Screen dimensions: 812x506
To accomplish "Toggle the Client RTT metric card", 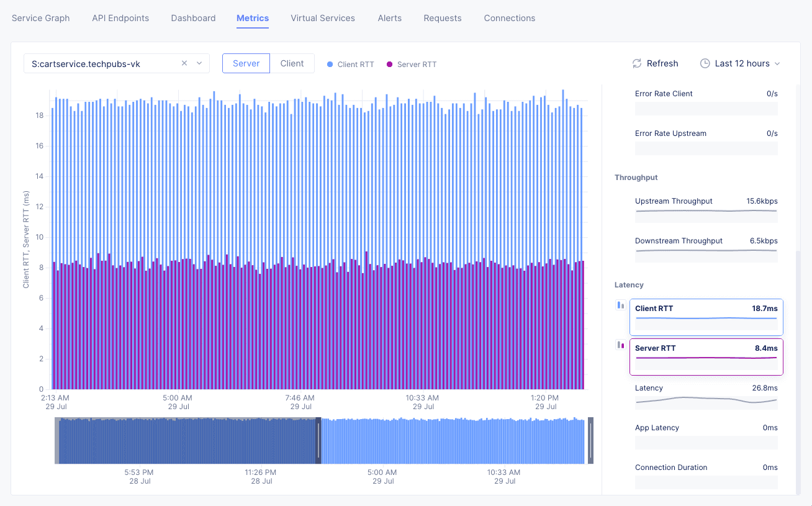I will point(706,317).
